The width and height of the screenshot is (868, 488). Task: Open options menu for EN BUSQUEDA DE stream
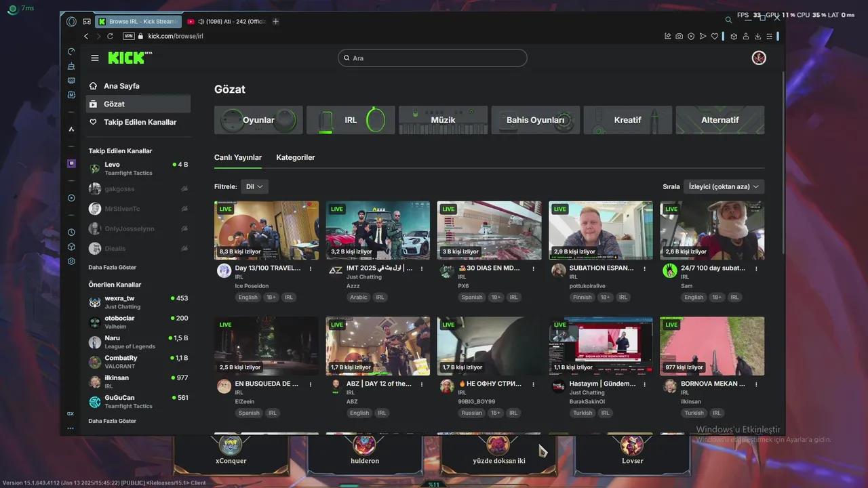click(x=311, y=384)
